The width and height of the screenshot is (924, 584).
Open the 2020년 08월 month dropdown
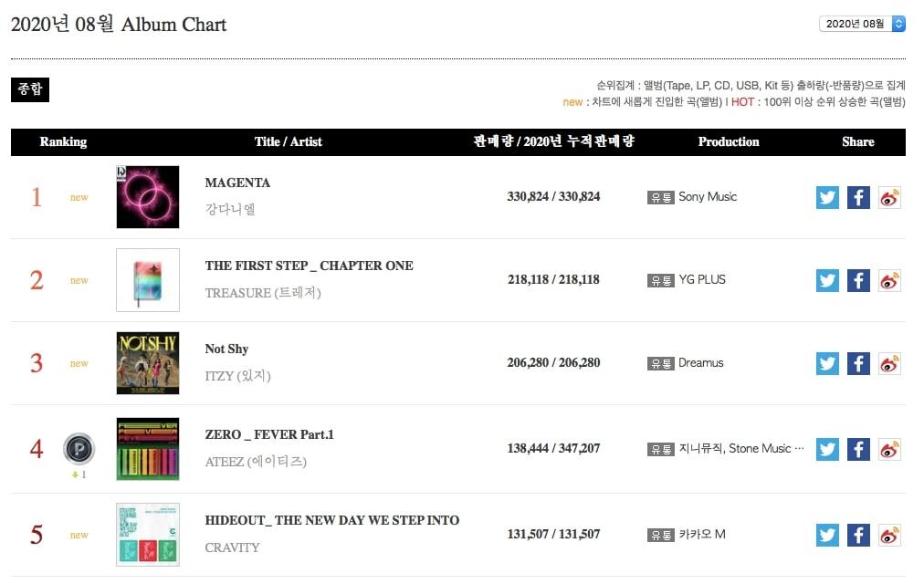click(x=862, y=24)
